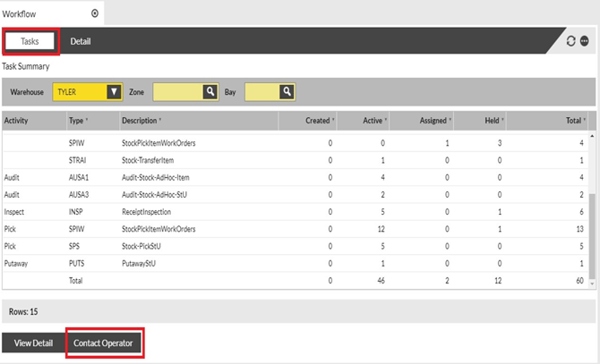Click into the Zone input field
This screenshot has height=364, width=600.
176,91
